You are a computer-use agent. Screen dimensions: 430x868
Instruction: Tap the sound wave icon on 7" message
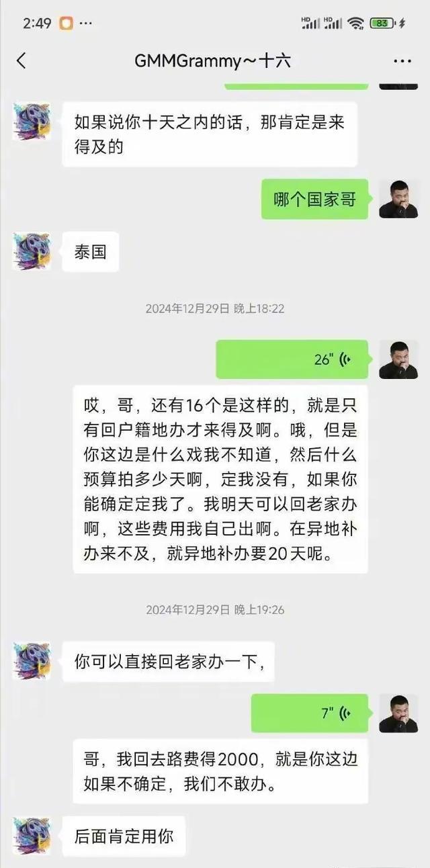345,713
